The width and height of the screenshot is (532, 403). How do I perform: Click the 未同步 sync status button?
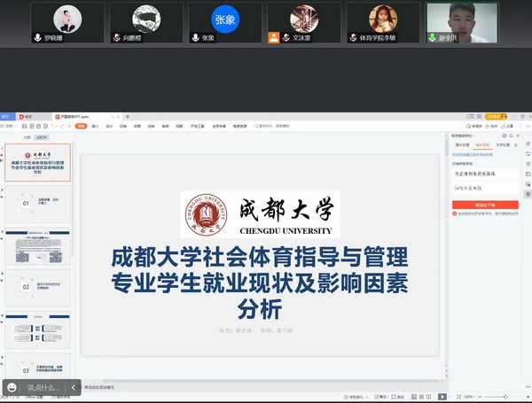pos(474,126)
